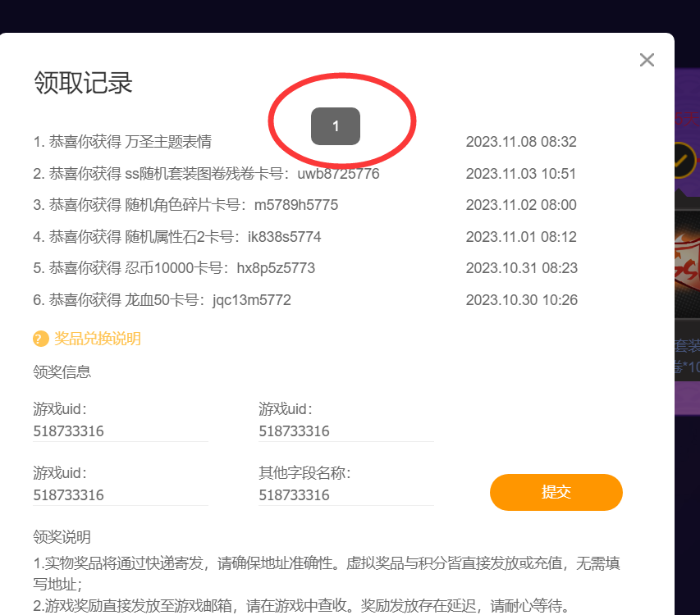Select the 龙血50 record entry

(x=162, y=300)
